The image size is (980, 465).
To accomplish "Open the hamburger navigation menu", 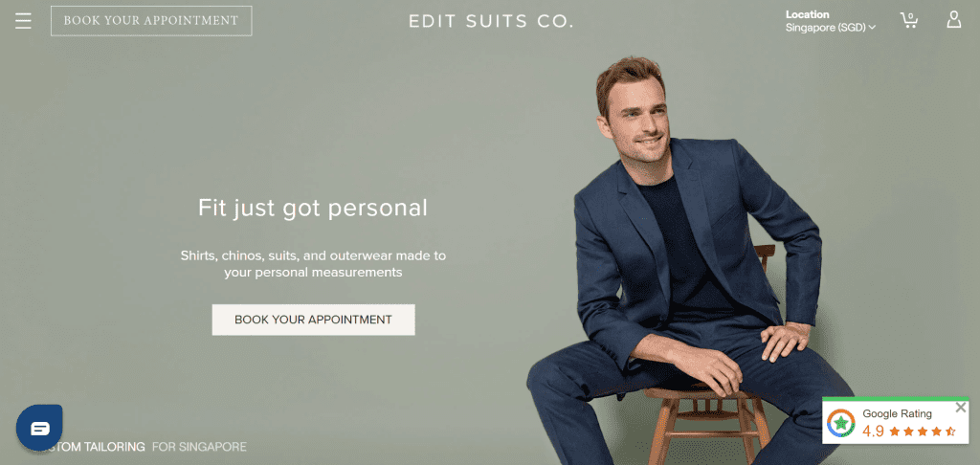I will click(23, 21).
